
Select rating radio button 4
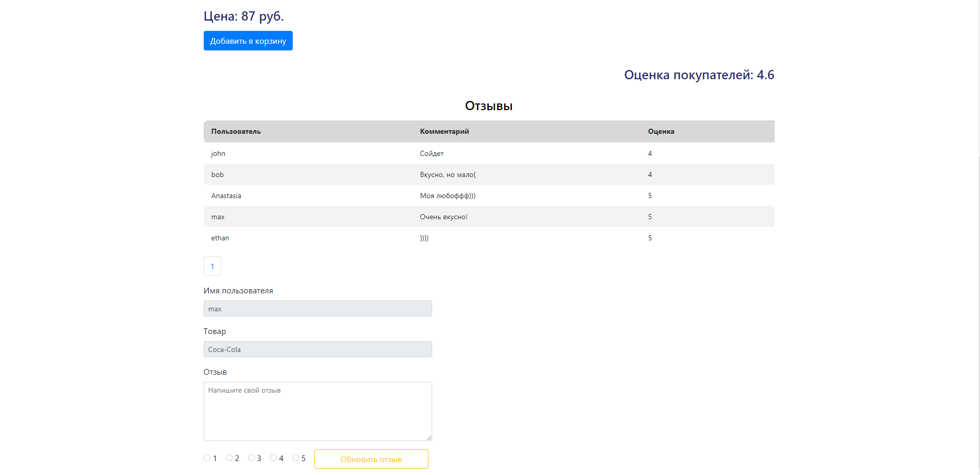tap(273, 458)
